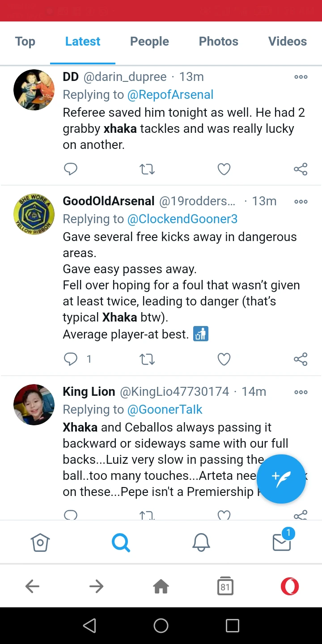Open more options on GoodOldArsenal's tweet

coord(301,201)
